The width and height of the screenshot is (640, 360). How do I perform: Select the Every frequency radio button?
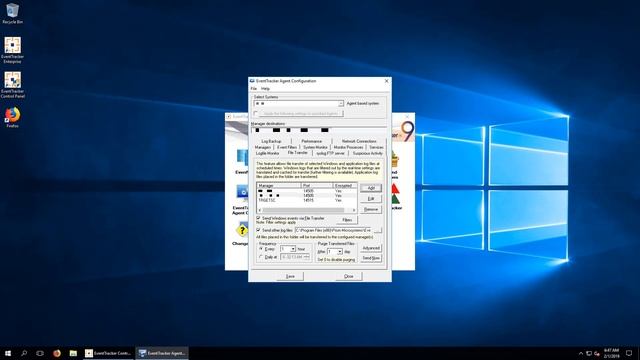click(x=261, y=249)
